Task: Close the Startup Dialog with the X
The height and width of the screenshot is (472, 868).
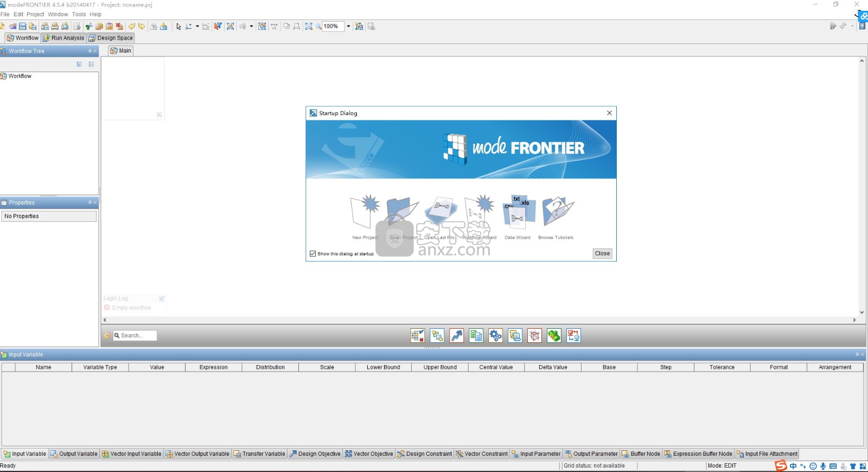Action: point(609,113)
